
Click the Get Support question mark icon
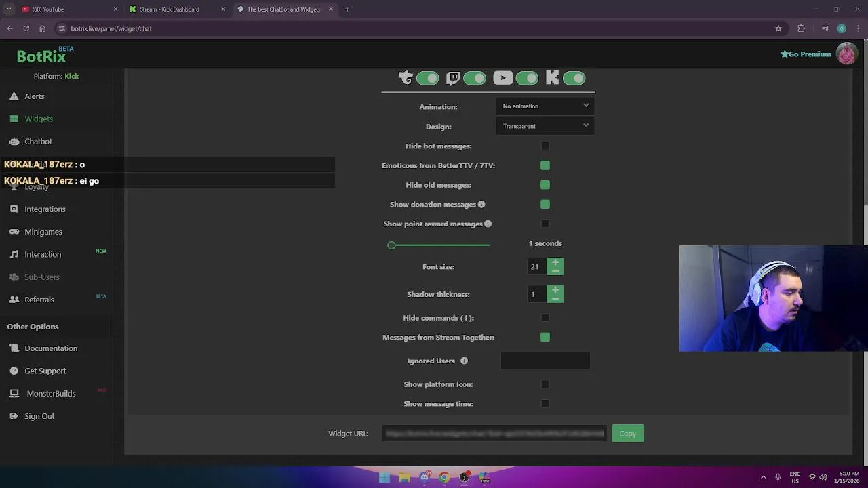point(14,371)
